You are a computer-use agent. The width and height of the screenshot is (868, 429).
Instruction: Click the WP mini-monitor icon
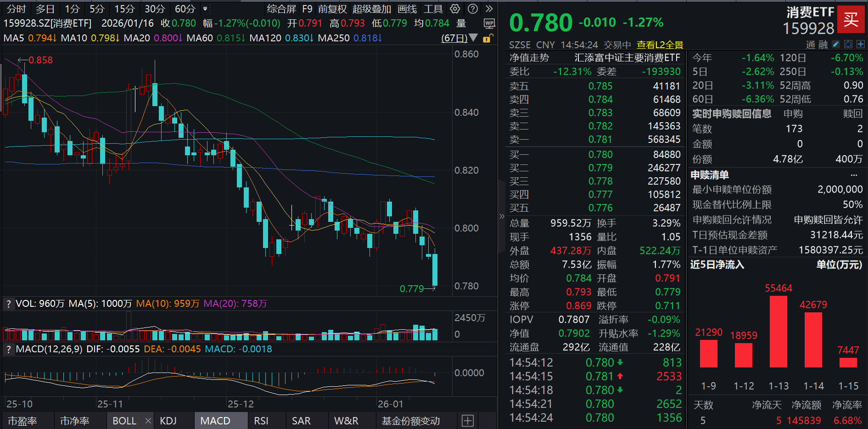[489, 23]
